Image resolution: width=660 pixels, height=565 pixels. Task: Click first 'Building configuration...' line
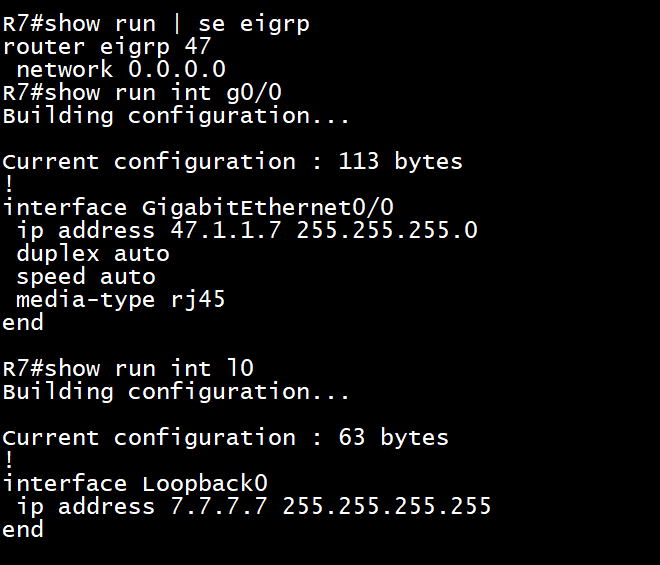point(176,116)
